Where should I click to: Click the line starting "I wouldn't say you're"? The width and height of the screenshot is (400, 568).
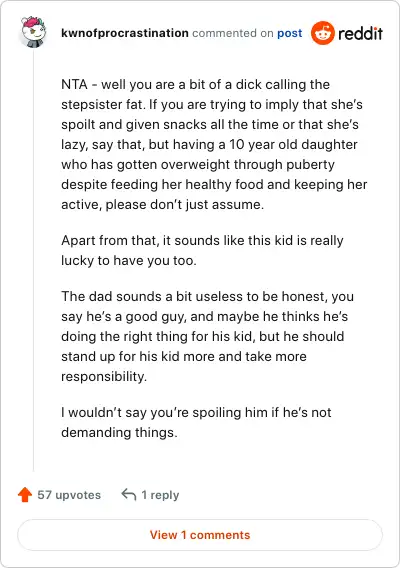click(x=196, y=412)
